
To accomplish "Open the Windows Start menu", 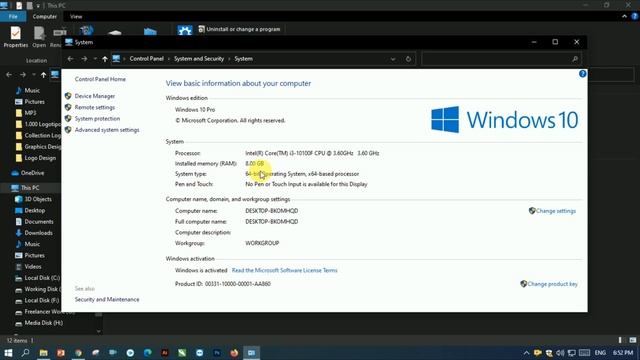I will click(8, 353).
